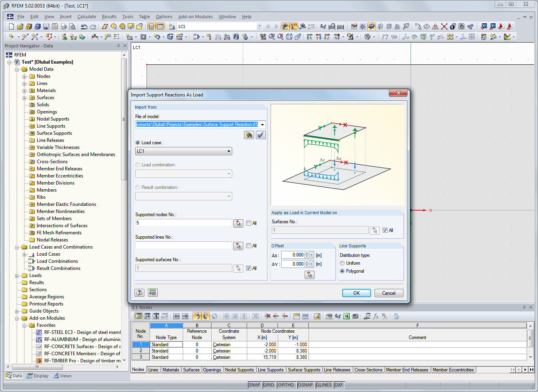Click the Print icon in the toolbar
Screen dimensions: 538x392
tap(63, 26)
